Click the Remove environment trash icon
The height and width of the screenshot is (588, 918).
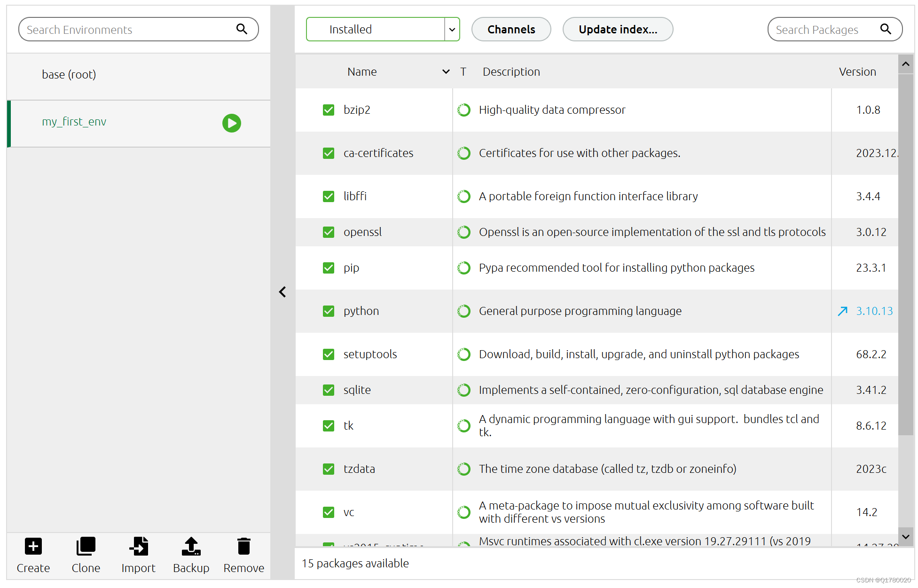click(243, 546)
